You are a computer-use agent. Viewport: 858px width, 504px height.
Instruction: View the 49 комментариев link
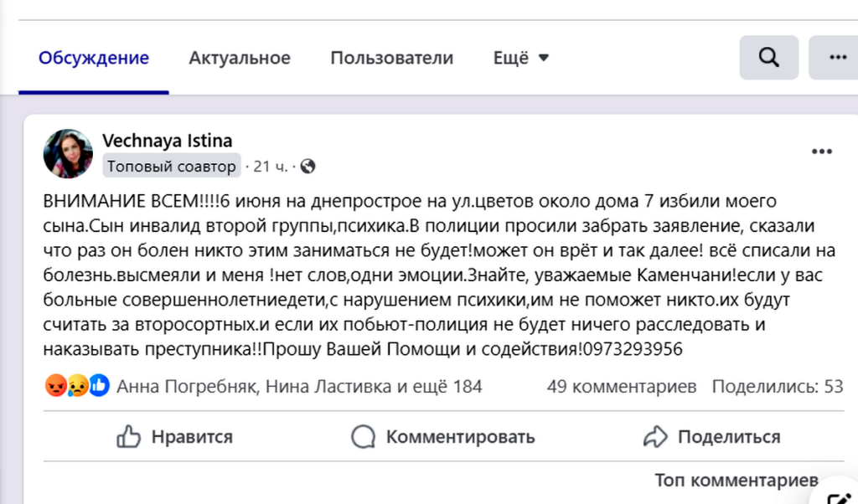tap(622, 387)
